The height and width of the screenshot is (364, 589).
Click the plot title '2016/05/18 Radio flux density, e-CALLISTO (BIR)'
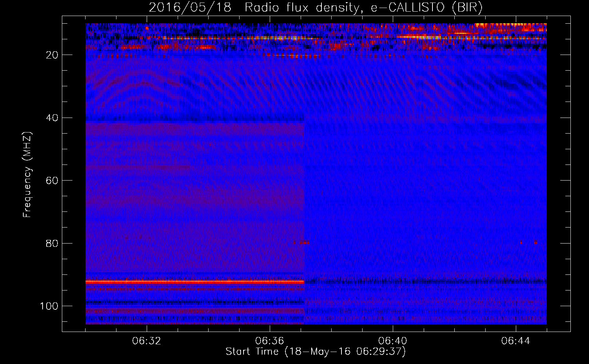coord(316,8)
